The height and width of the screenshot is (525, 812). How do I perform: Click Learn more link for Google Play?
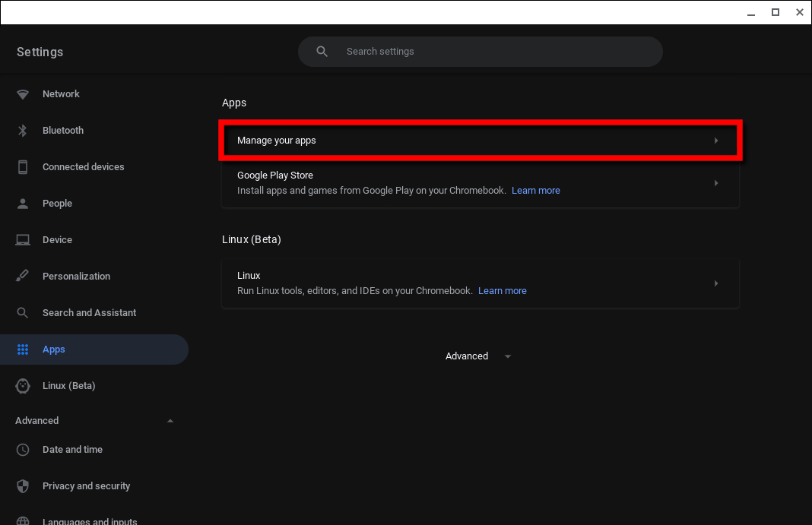pos(536,191)
